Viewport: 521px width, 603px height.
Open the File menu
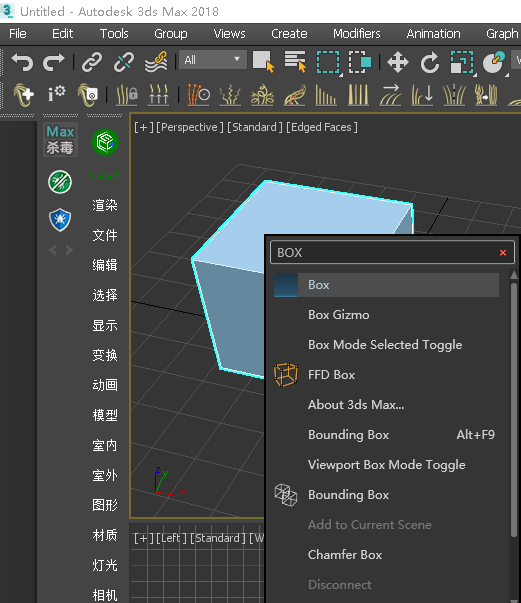pyautogui.click(x=18, y=33)
